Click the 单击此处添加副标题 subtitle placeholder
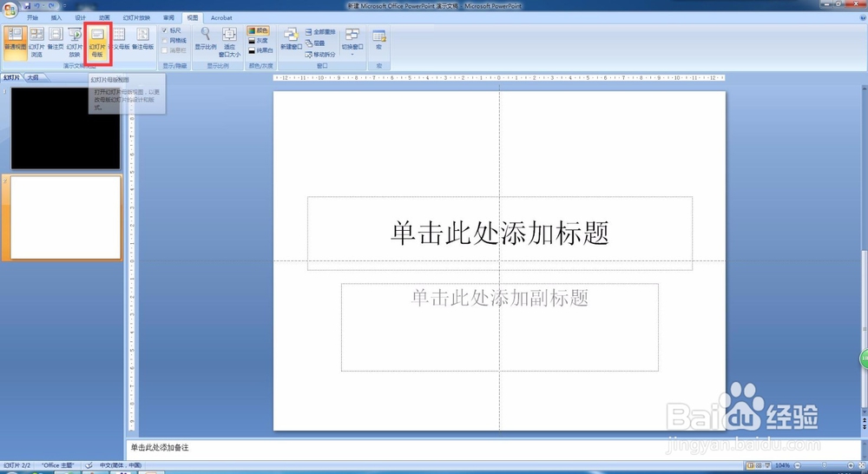Viewport: 868px width, 474px height. (500, 327)
